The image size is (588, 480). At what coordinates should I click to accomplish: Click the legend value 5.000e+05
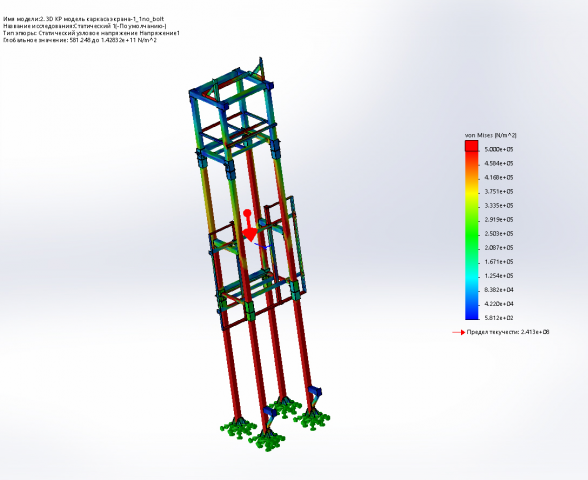point(499,150)
